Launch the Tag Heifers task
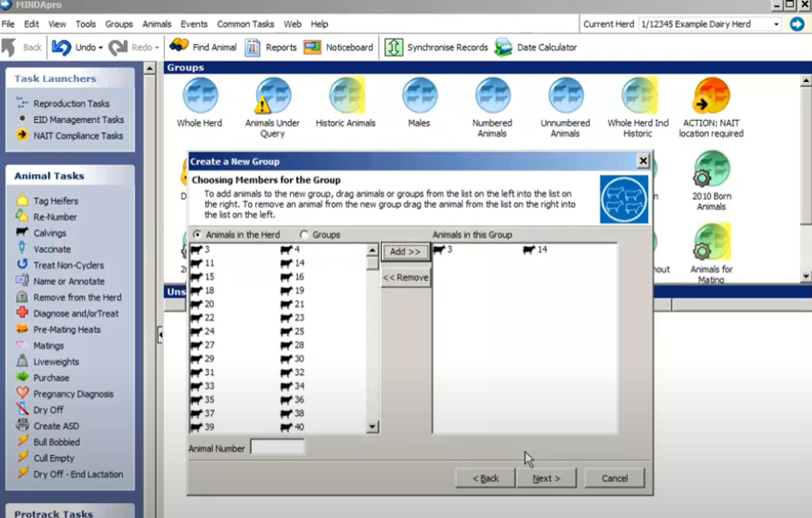Screen dimensions: 812x518 coord(47,200)
